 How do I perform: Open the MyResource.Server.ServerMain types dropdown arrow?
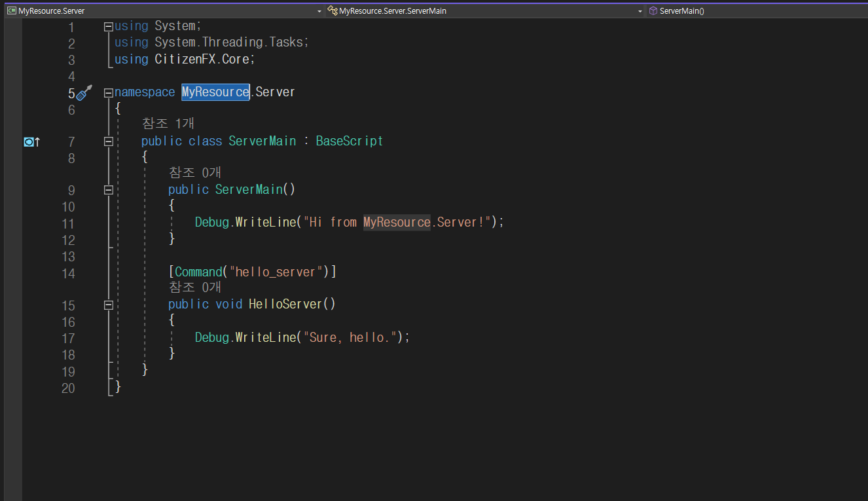tap(640, 11)
